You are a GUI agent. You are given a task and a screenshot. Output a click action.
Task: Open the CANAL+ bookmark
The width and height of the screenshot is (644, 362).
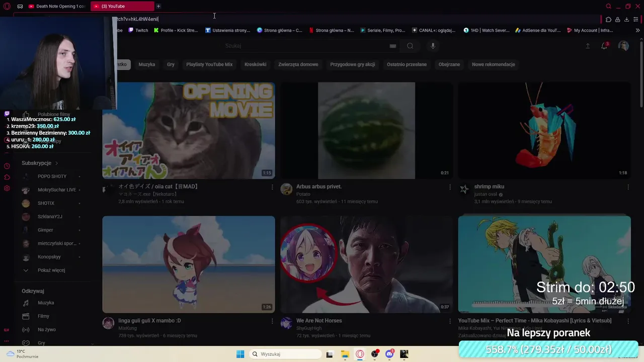434,30
